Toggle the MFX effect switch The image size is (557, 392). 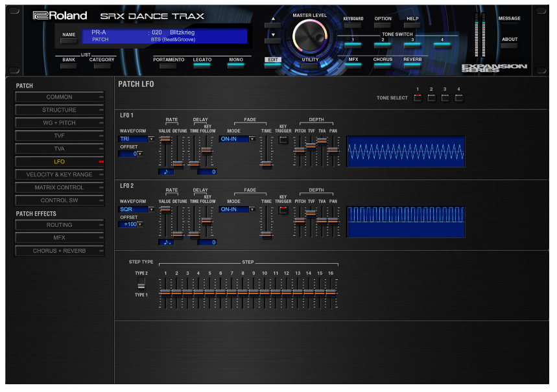(353, 65)
